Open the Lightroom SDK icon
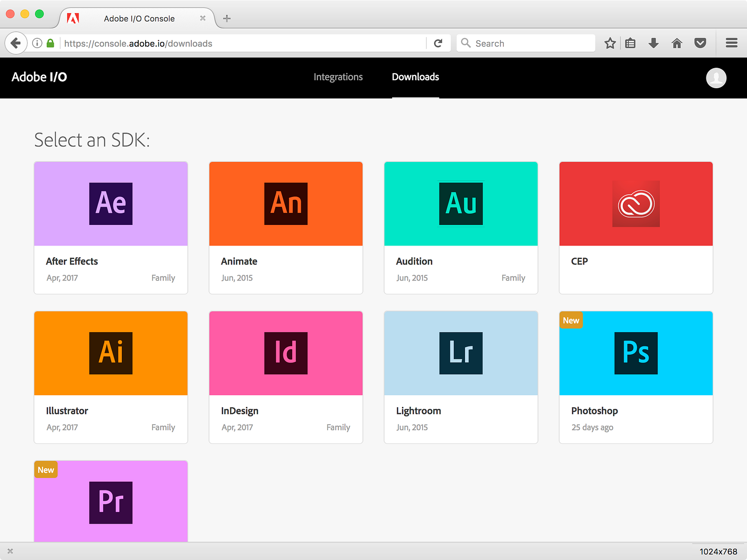Viewport: 747px width, 560px height. pos(461,353)
